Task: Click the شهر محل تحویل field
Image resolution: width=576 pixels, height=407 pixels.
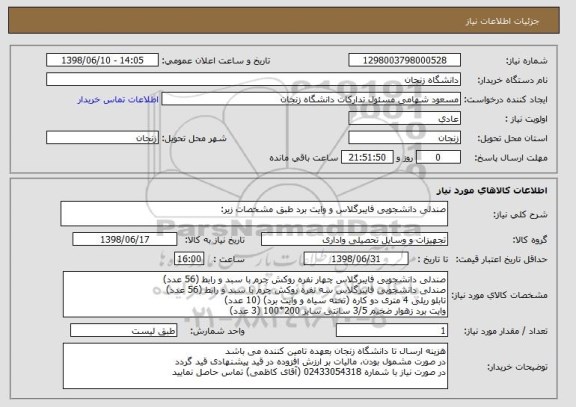Action: 102,138
